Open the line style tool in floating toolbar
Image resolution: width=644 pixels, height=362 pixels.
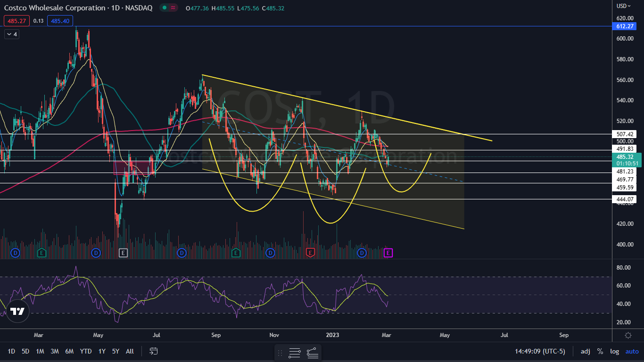(295, 353)
